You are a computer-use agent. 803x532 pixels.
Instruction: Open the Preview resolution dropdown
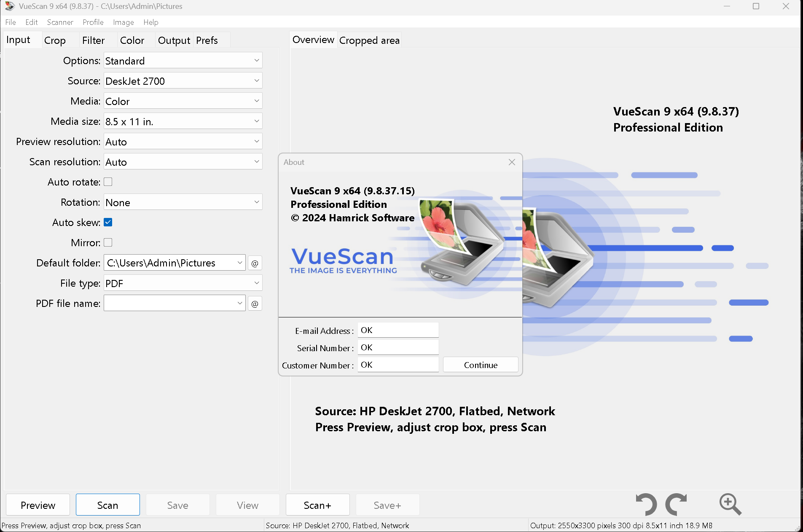(183, 141)
